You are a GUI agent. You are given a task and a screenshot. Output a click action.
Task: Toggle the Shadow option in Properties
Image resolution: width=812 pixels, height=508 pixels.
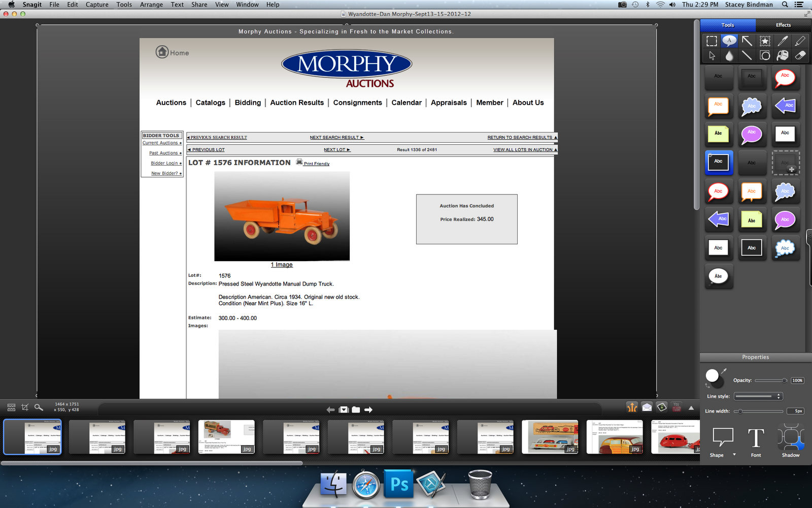[x=791, y=440]
